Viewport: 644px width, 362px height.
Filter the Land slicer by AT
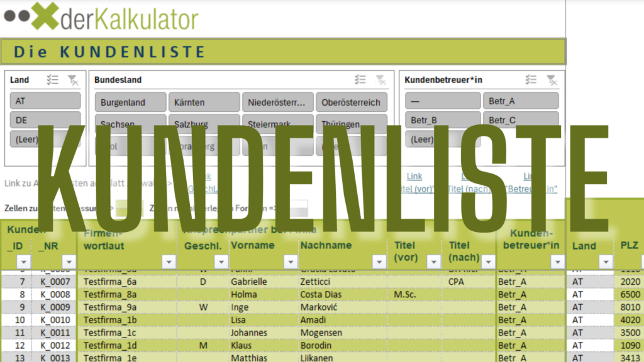pos(45,101)
